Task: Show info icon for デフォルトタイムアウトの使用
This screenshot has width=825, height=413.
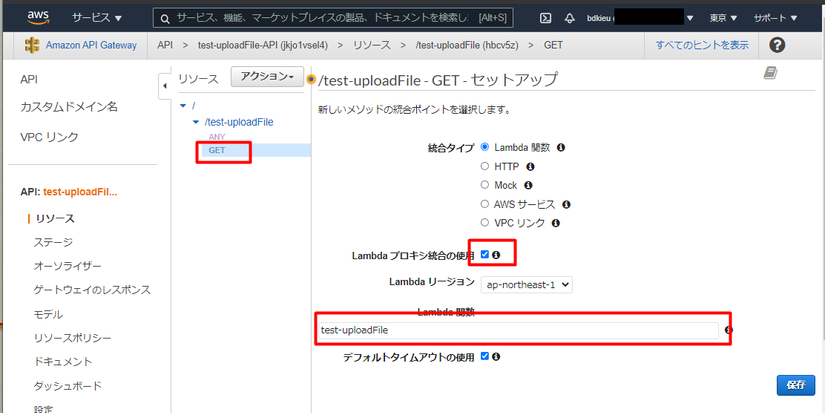Action: 496,357
